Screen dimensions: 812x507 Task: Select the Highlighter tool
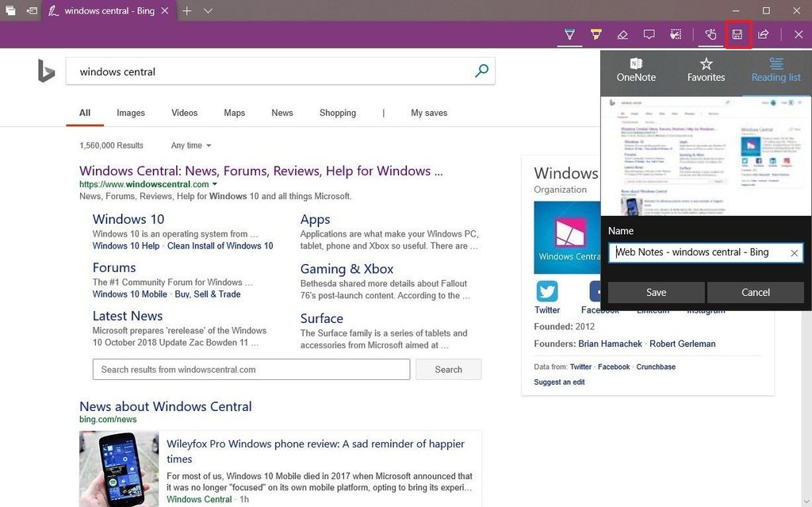(596, 34)
